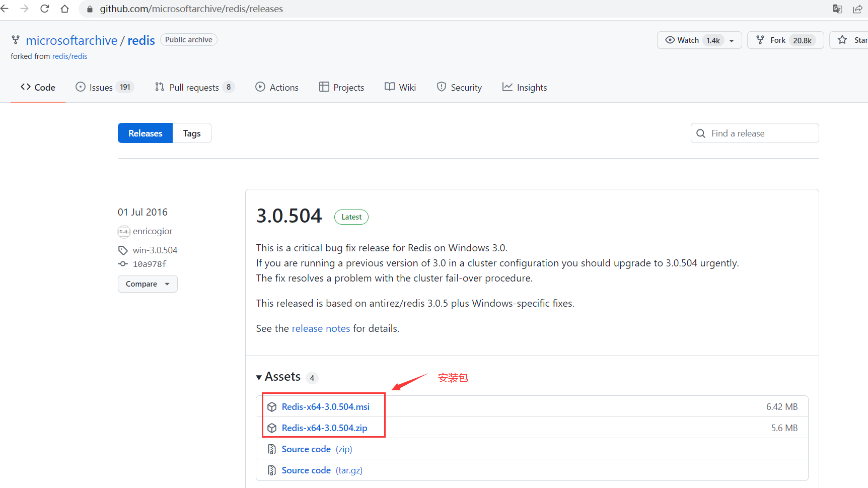Open the Watch dropdown
The width and height of the screenshot is (868, 488).
(x=699, y=40)
